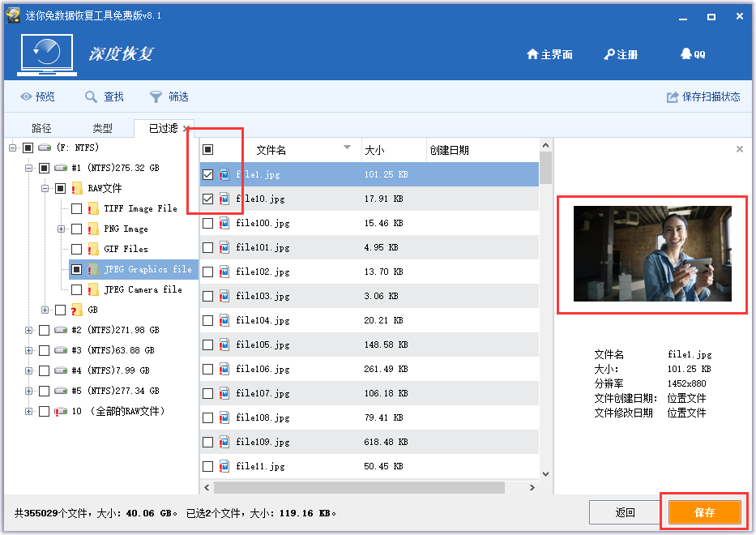Open the Find (查找) magnifier tool
This screenshot has width=756, height=535.
[91, 97]
